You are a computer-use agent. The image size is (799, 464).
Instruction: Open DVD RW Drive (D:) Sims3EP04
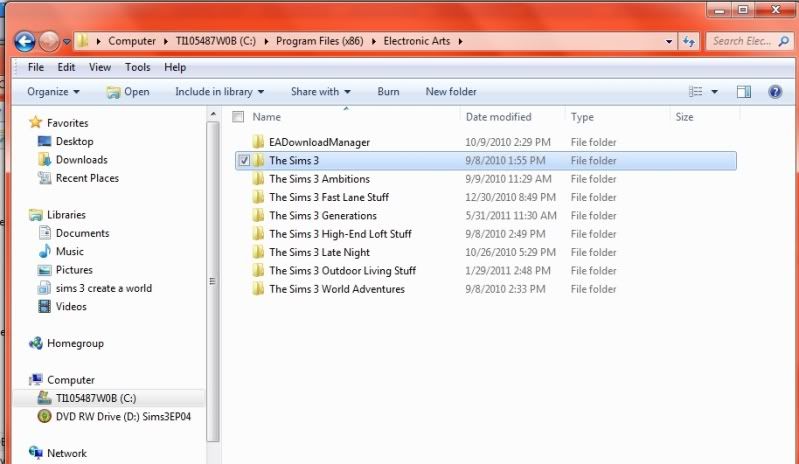[123, 417]
